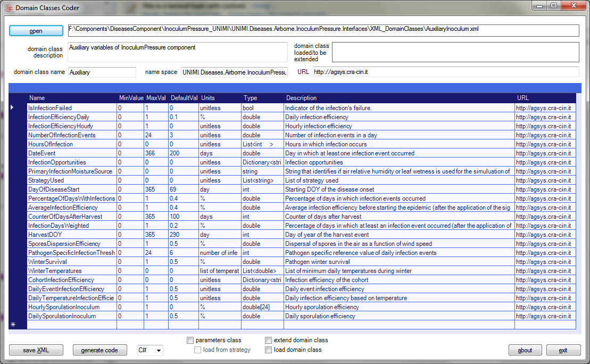Viewport: 590px width, 364px height.
Task: Click the MinValue column header
Action: click(130, 98)
